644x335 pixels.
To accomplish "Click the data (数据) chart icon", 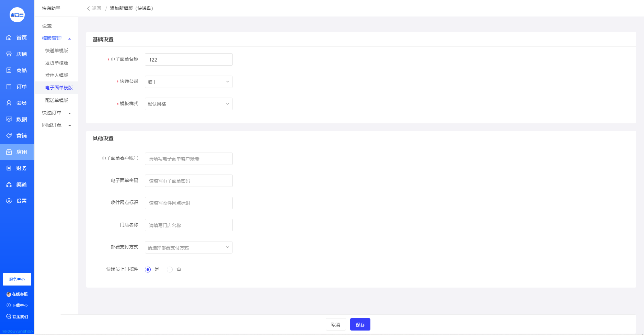I will (x=9, y=120).
